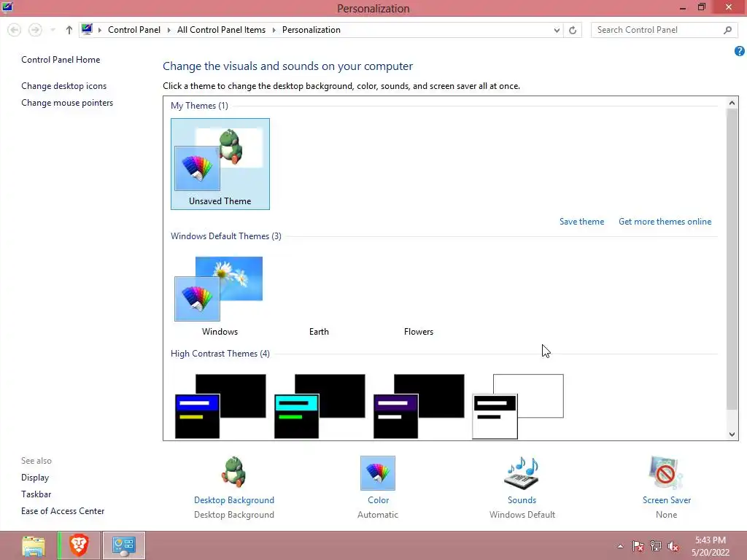Apply the purple high contrast black theme
The height and width of the screenshot is (560, 747).
pos(419,406)
